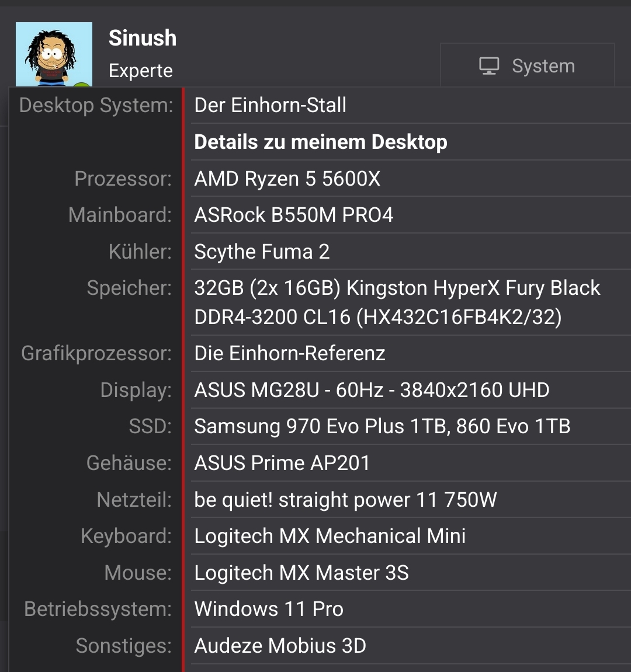
Task: Click the Audeze Mobius 3D entry
Action: [280, 645]
